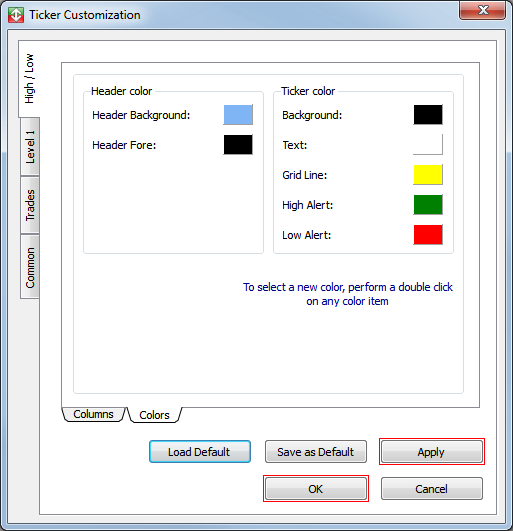513x531 pixels.
Task: Select the Ticker Background black swatch
Action: coord(428,115)
